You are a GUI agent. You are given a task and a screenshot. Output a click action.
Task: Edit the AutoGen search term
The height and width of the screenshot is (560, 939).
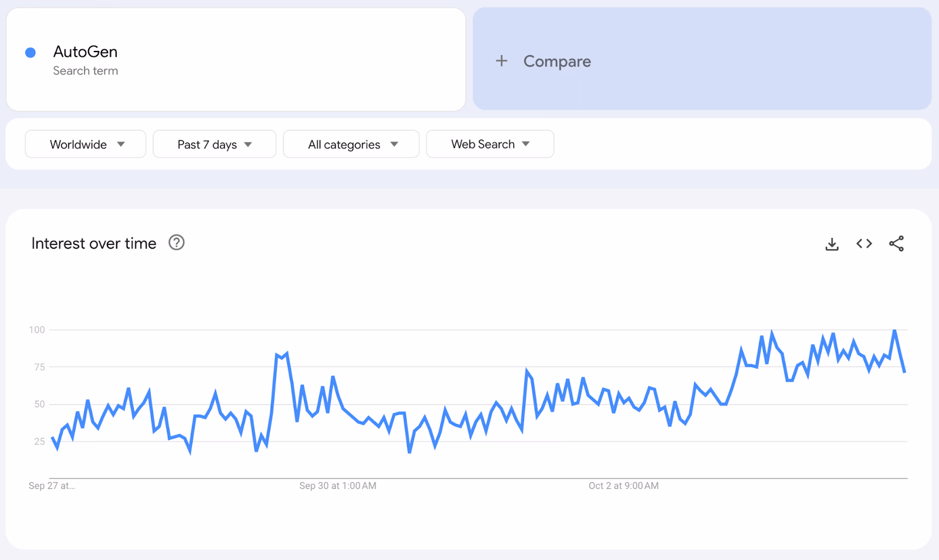pyautogui.click(x=236, y=59)
